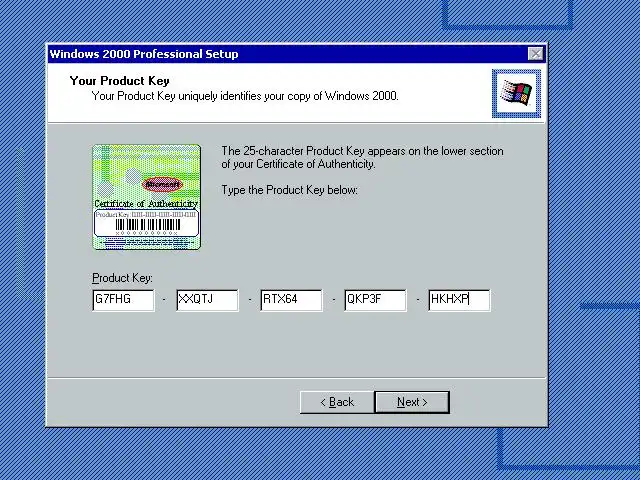Click the "Your Product Key" heading
640x480 pixels.
tap(120, 81)
